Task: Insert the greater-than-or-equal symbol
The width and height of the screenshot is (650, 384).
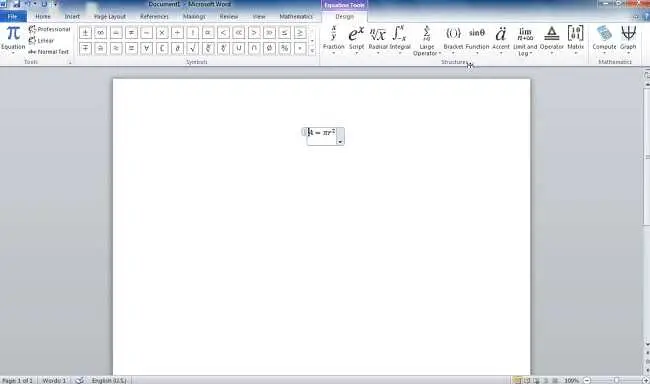Action: [300, 33]
